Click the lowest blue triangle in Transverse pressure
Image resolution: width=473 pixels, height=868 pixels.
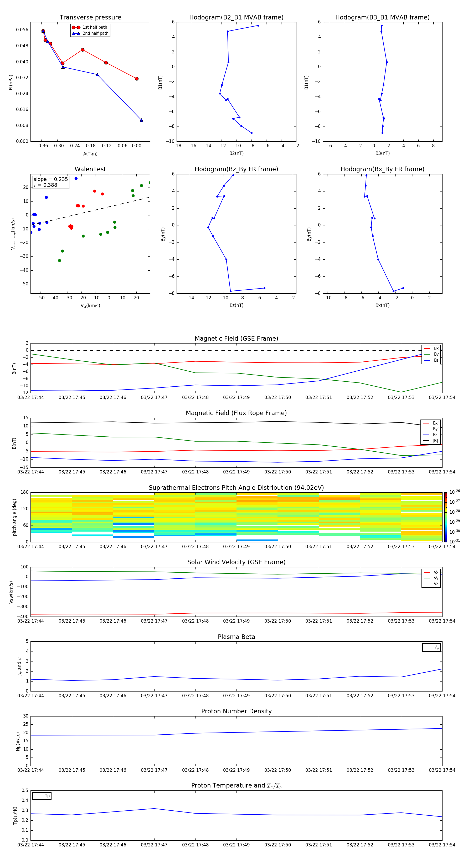[x=141, y=120]
